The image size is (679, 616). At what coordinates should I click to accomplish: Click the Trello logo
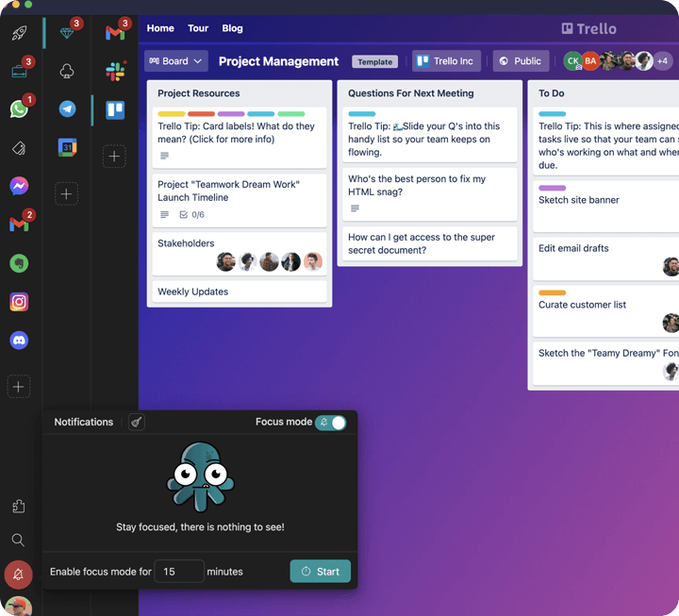point(588,28)
